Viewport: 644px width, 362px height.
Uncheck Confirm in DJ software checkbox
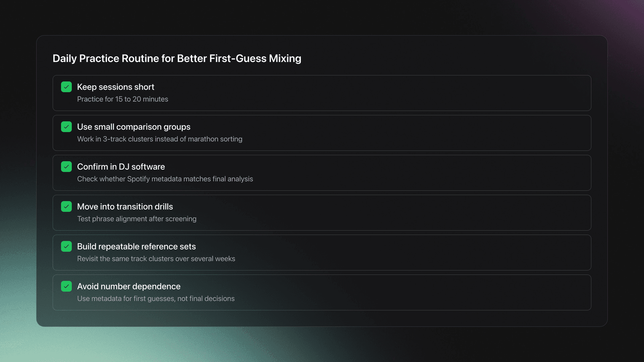coord(66,167)
